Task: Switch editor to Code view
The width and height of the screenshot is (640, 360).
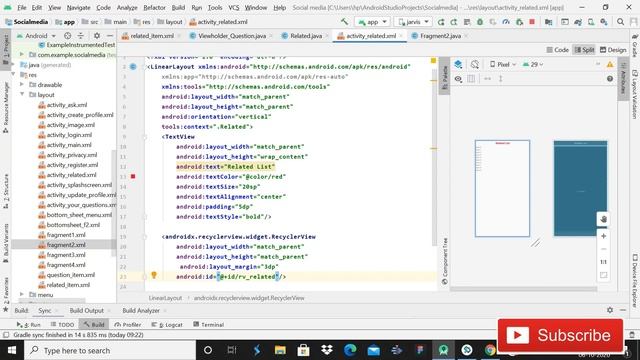Action: click(x=558, y=50)
